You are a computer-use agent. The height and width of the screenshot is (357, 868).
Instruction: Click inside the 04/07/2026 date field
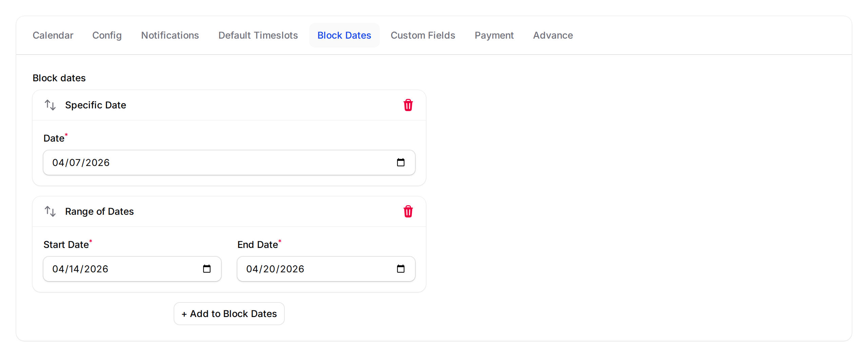170,163
